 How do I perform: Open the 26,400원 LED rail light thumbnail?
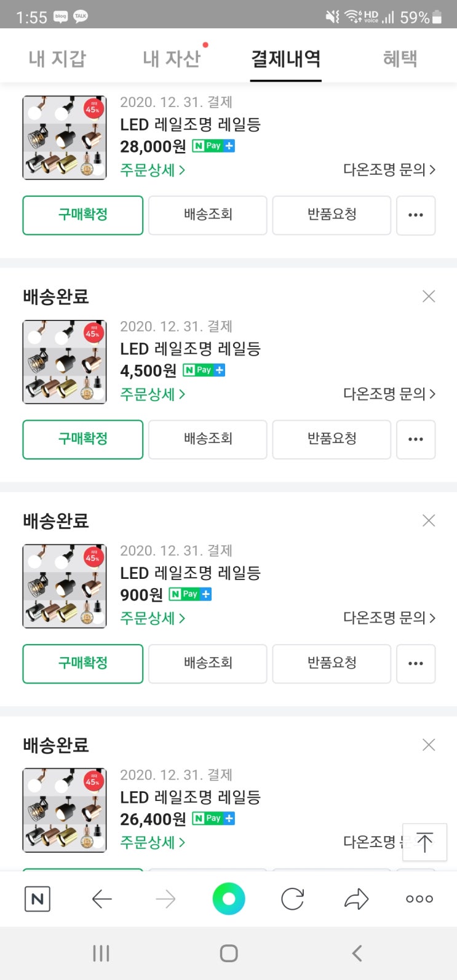[x=65, y=810]
